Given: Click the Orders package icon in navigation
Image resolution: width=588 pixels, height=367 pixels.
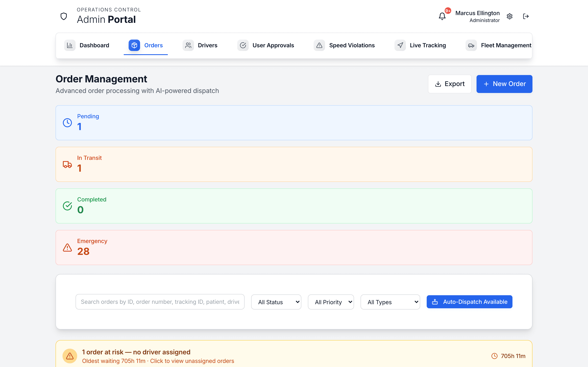Looking at the screenshot, I should (134, 45).
